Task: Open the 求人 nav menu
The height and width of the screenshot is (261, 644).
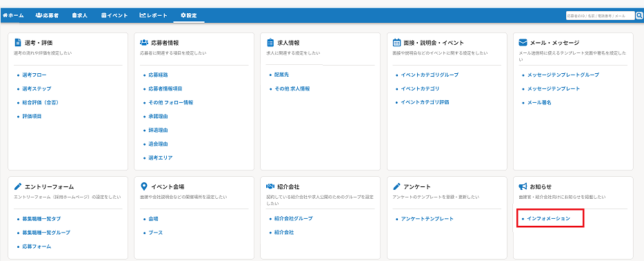Action: 80,16
